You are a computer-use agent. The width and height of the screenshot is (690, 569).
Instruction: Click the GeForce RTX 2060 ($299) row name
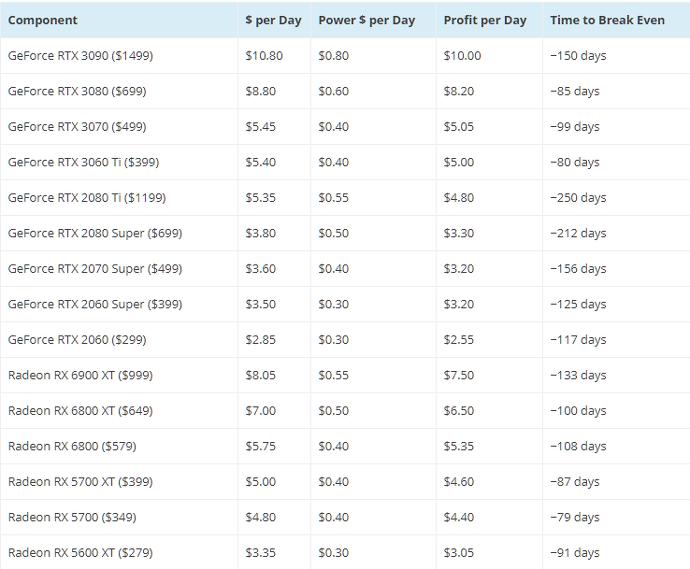[x=77, y=340]
